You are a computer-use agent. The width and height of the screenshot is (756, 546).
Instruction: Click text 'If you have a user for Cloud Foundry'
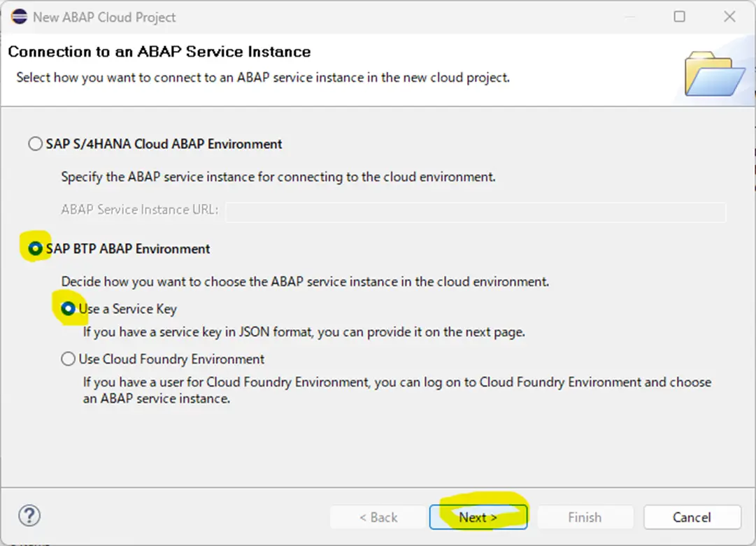tap(226, 382)
